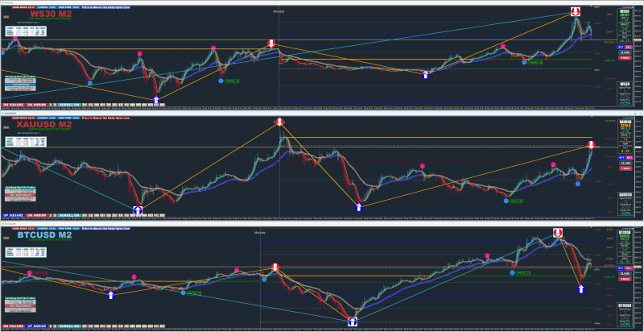
Task: Switch XAUUSD chart to H1 timeframe
Action: 102,215
